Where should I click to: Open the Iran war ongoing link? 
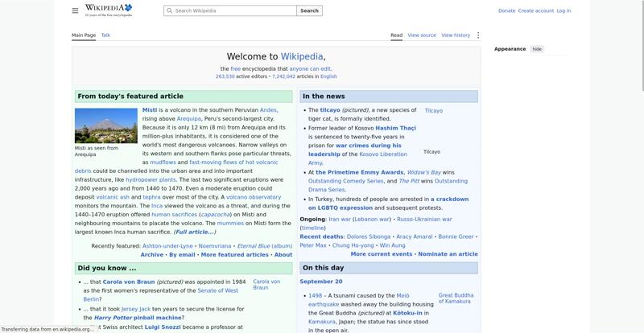pos(340,220)
